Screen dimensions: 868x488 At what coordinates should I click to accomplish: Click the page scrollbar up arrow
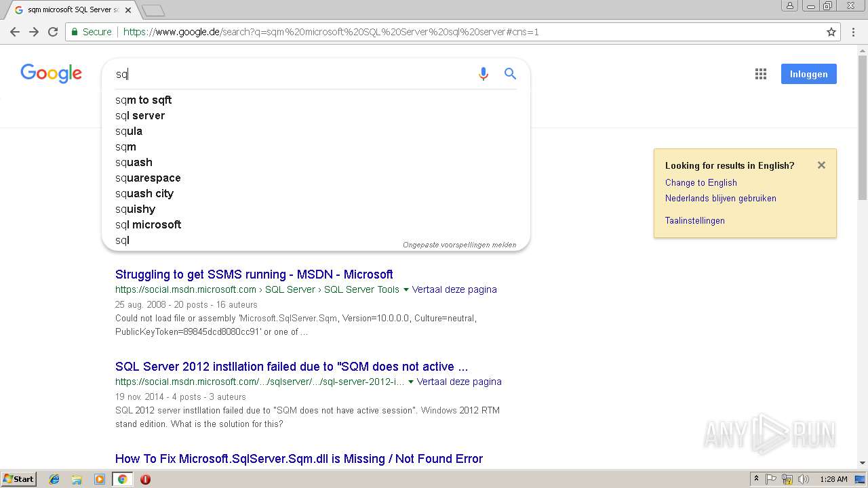coord(863,50)
